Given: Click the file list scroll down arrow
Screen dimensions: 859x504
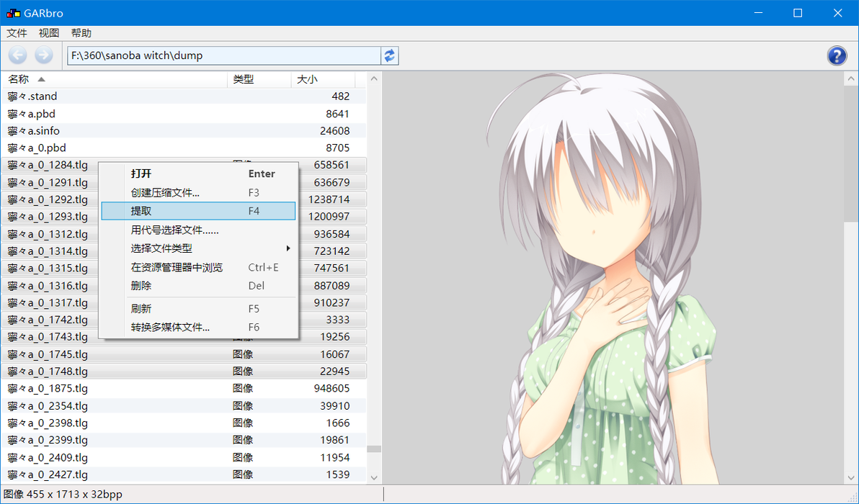Looking at the screenshot, I should point(374,477).
